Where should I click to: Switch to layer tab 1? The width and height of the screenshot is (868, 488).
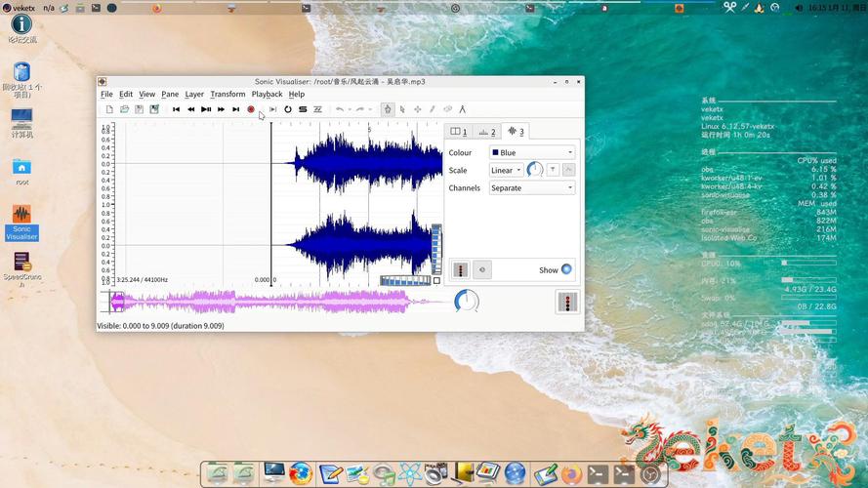(x=458, y=132)
